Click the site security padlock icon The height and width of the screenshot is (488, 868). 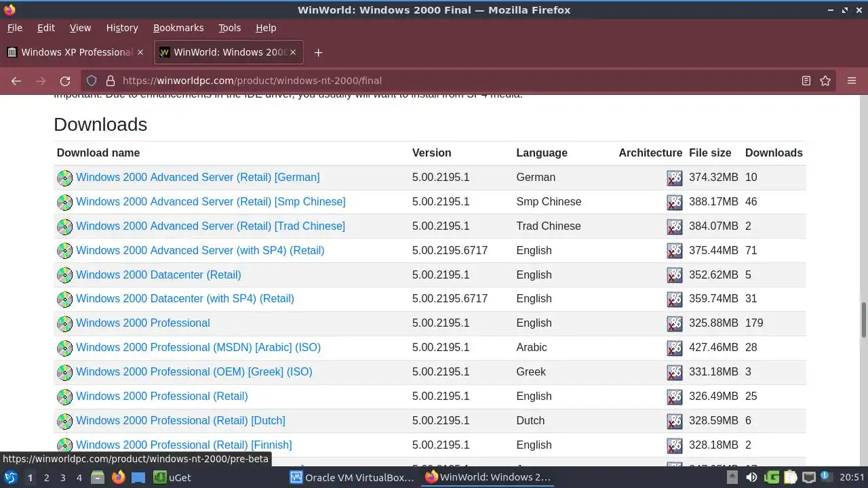pos(111,81)
